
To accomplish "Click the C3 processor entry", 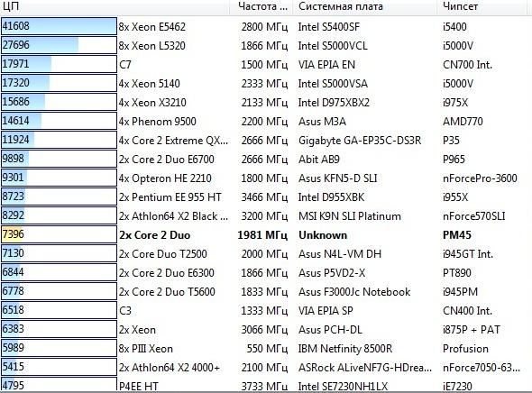I will pos(124,311).
